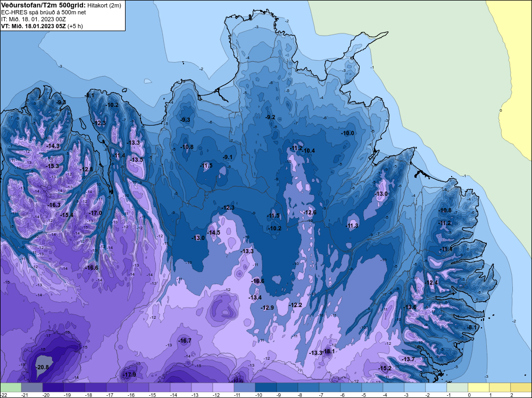This screenshot has width=532, height=398.
Task: Select the -14.5 temperature value
Action: 214,233
